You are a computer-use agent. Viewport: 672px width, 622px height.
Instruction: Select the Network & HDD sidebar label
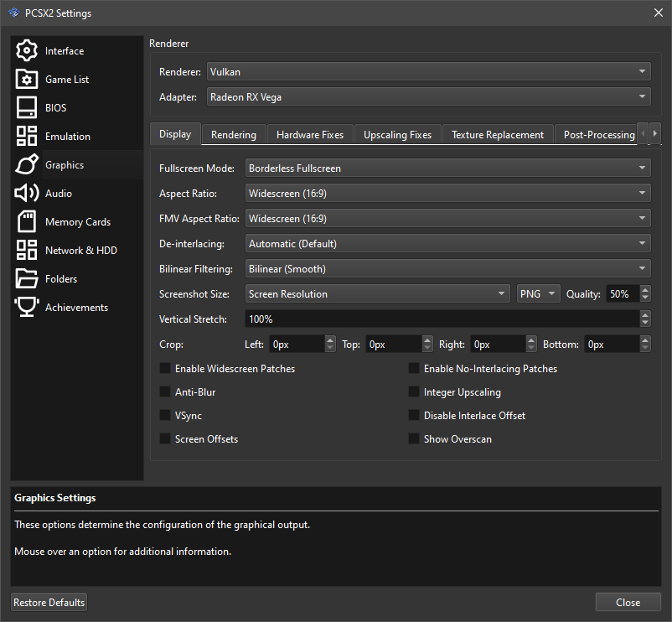[81, 251]
